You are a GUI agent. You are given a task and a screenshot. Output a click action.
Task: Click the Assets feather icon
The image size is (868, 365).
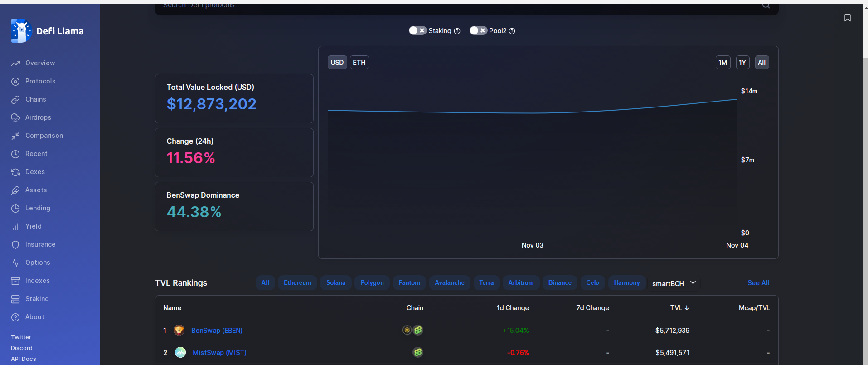click(x=15, y=190)
